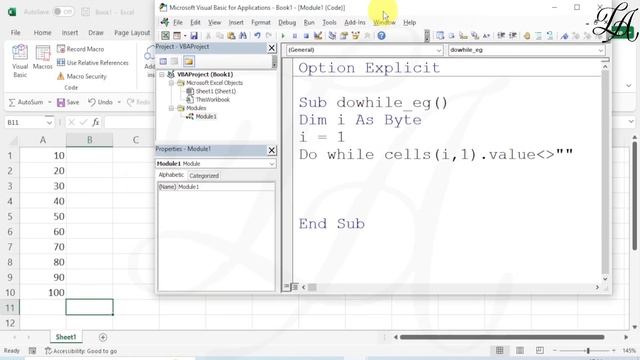Click the Excel horizontal scrollbar
Image resolution: width=640 pixels, height=360 pixels.
click(502, 337)
